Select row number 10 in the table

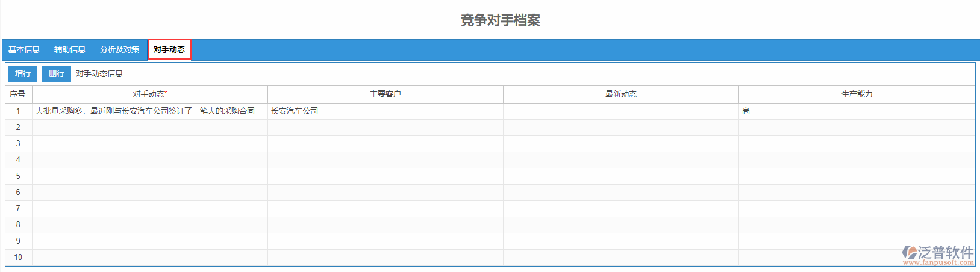pyautogui.click(x=18, y=258)
